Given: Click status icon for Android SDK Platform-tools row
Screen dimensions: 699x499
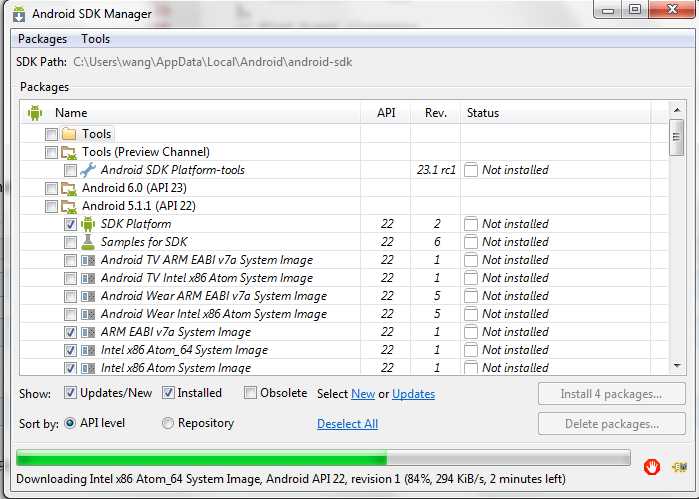Looking at the screenshot, I should click(x=471, y=170).
